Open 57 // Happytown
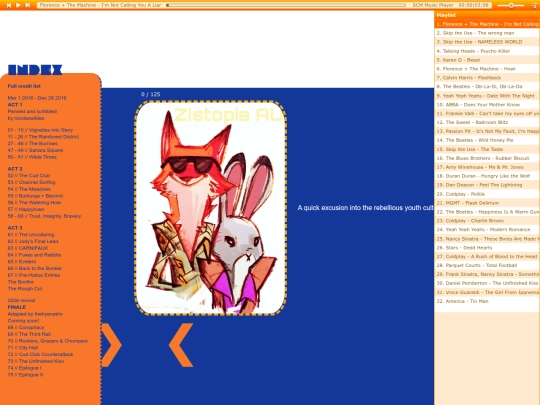 pyautogui.click(x=26, y=209)
